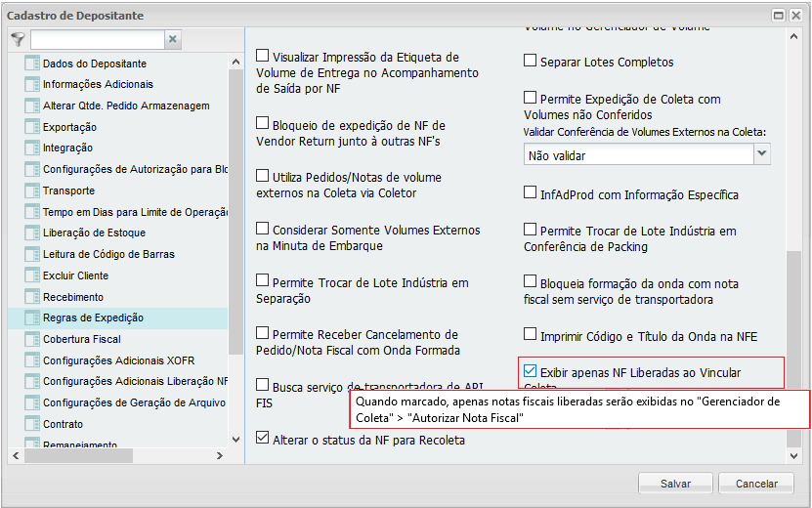Open Validar Conferência de Volumes Externos dropdown arrow
The width and height of the screenshot is (812, 508).
click(x=762, y=153)
